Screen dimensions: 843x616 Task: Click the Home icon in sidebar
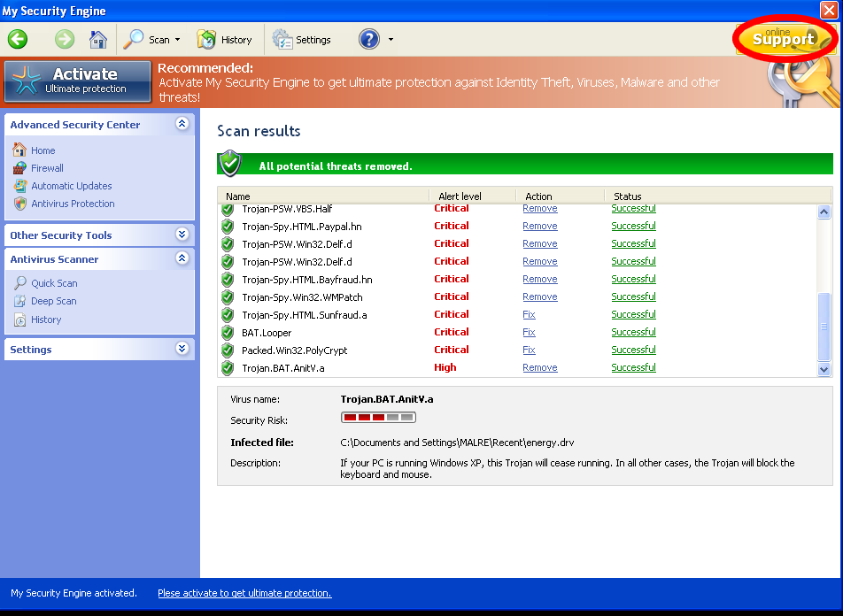[19, 150]
